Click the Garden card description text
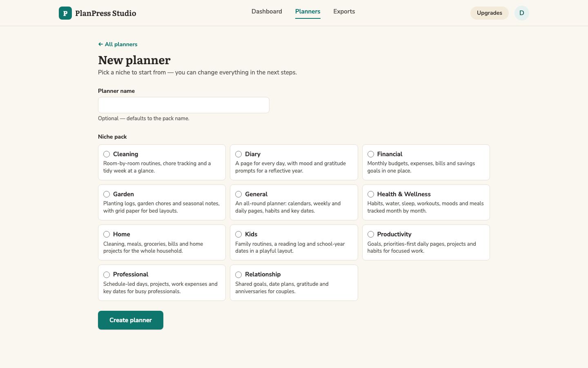This screenshot has width=588, height=368. click(161, 207)
